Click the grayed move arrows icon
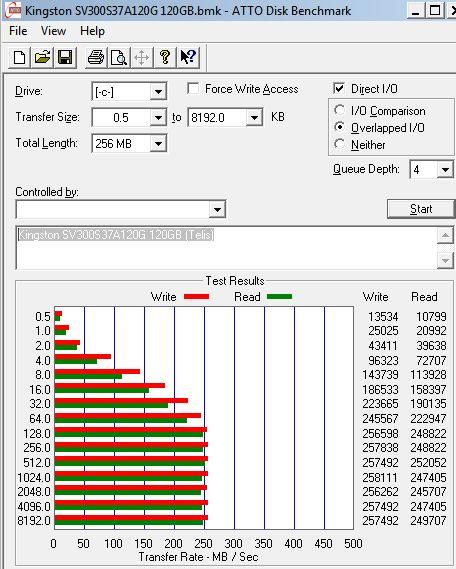Screen dimensions: 456x569 pos(141,57)
